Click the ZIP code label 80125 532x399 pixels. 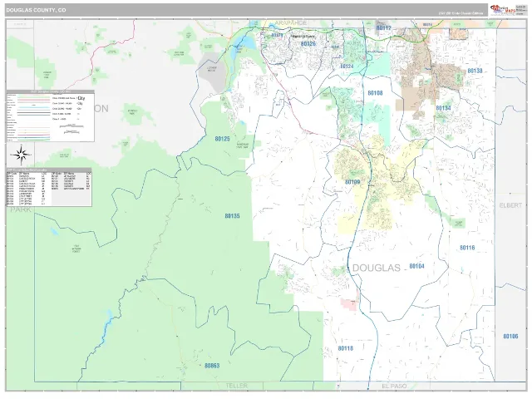click(x=222, y=139)
